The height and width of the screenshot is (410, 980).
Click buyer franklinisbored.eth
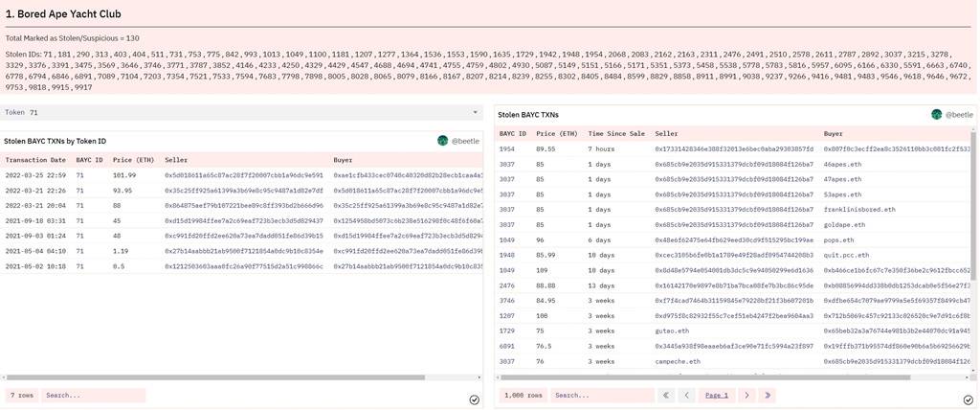click(859, 210)
